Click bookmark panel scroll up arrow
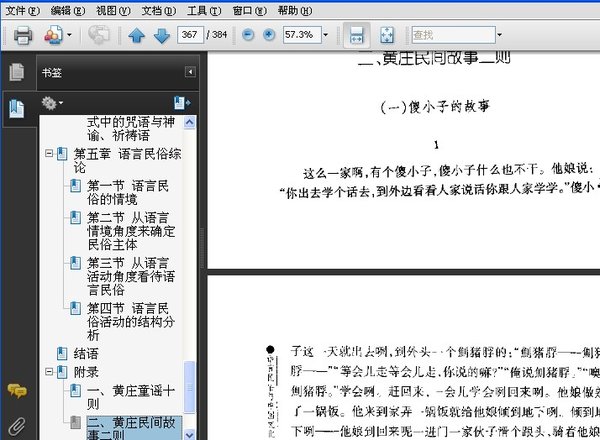This screenshot has width=600, height=440. tap(189, 122)
